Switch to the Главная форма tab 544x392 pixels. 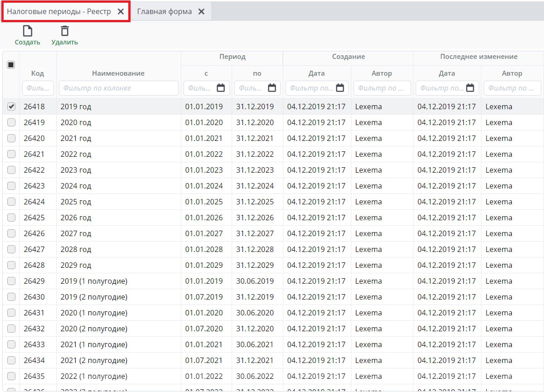click(165, 12)
